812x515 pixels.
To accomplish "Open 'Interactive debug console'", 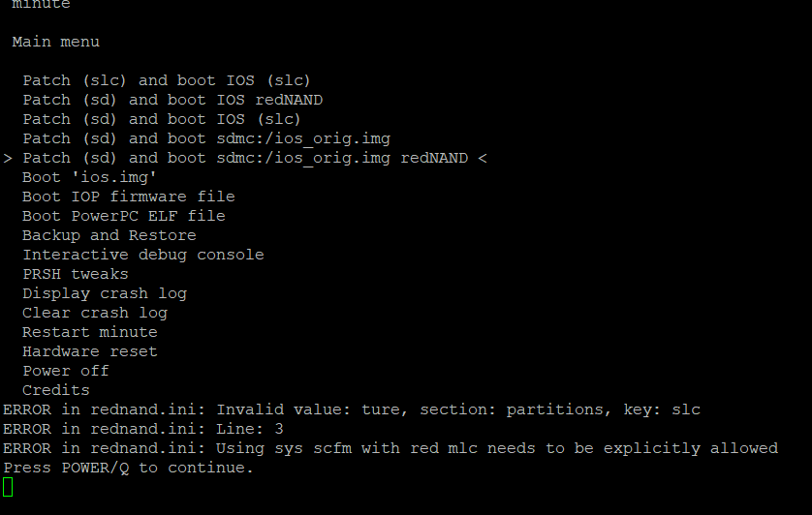I will pyautogui.click(x=143, y=255).
